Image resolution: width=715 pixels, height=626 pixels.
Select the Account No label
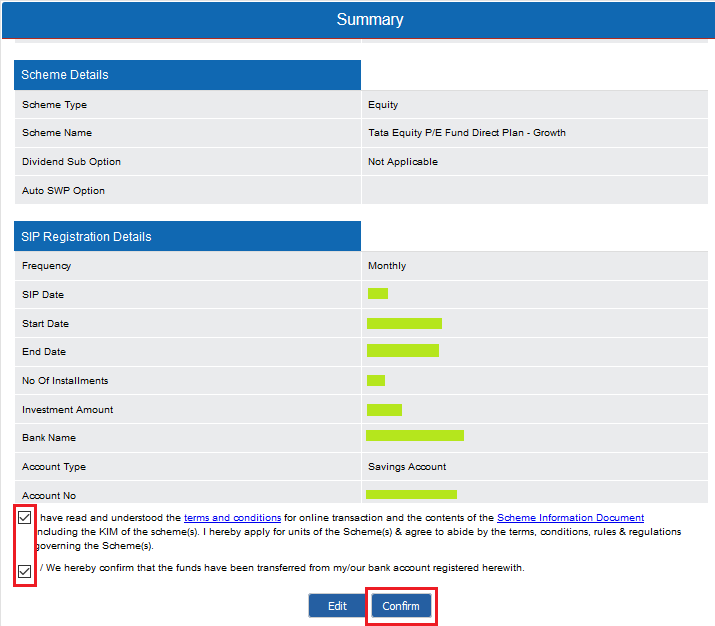(49, 496)
